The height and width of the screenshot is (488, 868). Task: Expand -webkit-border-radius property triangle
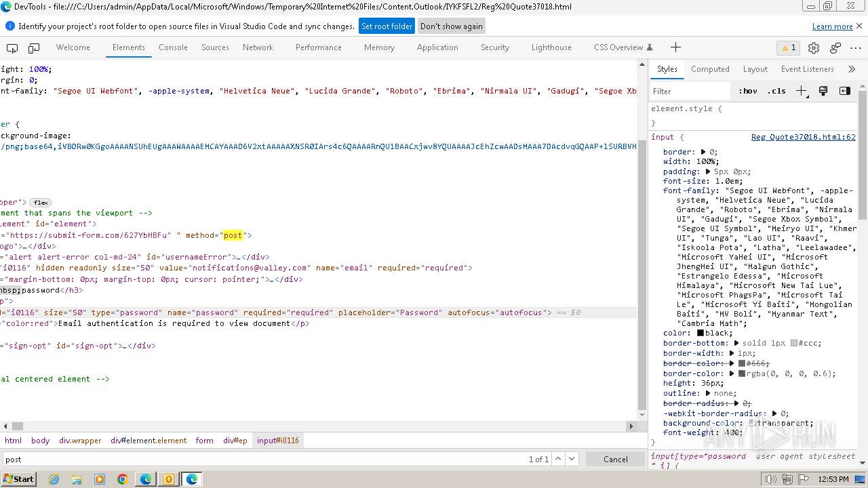[774, 413]
